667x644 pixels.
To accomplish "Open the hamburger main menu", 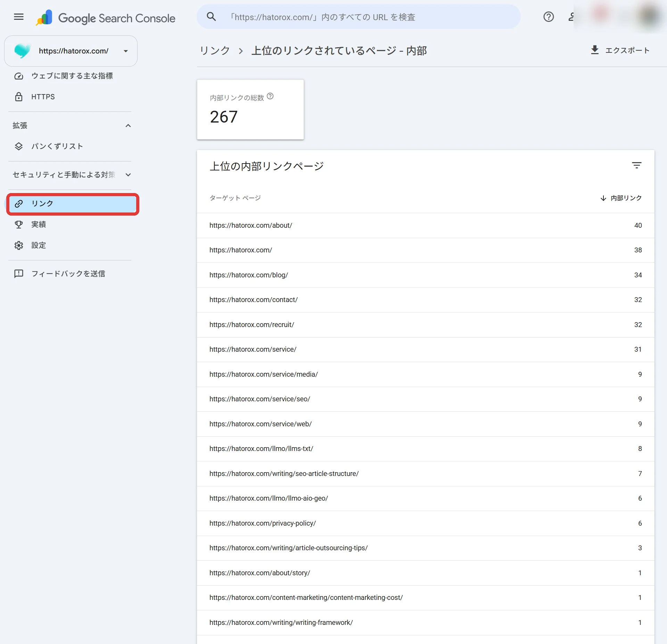I will [19, 17].
